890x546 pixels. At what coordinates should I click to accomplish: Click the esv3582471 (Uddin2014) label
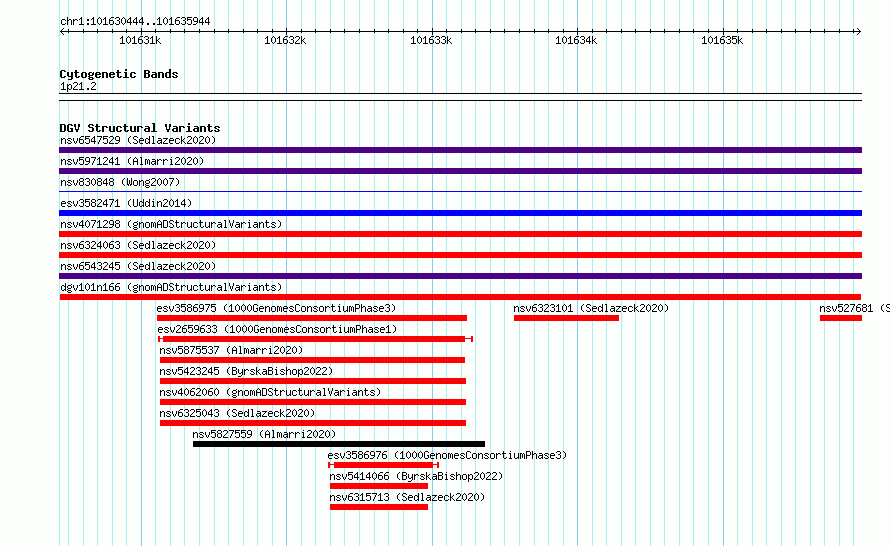point(126,203)
